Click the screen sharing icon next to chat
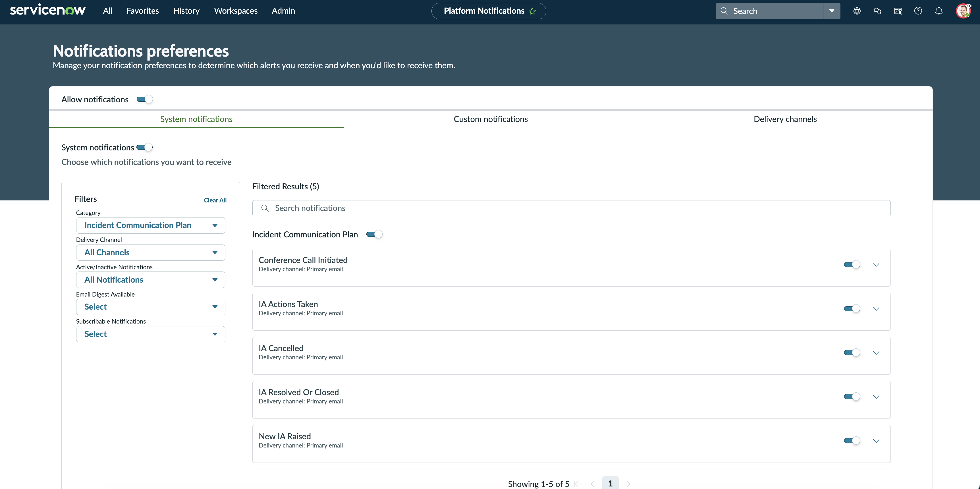This screenshot has width=980, height=489. 898,11
